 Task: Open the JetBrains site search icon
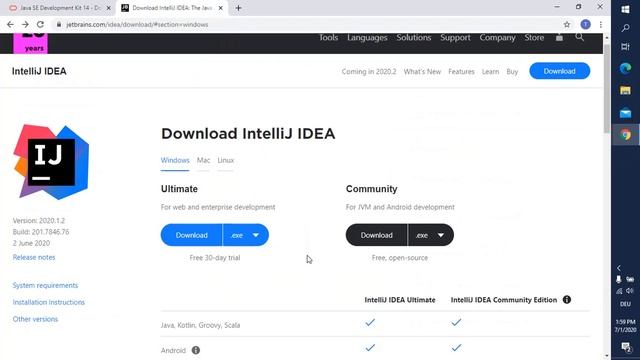coord(580,37)
